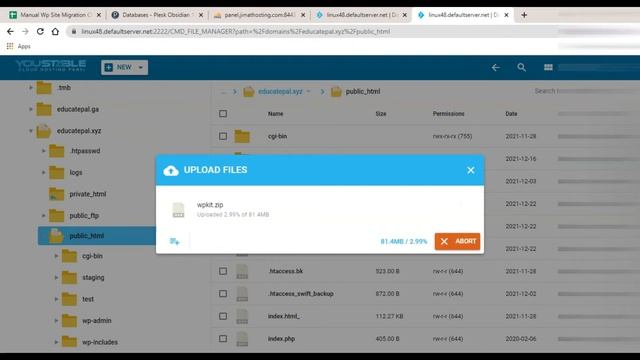
Task: Toggle the select-all checkbox in file header
Action: [x=223, y=114]
